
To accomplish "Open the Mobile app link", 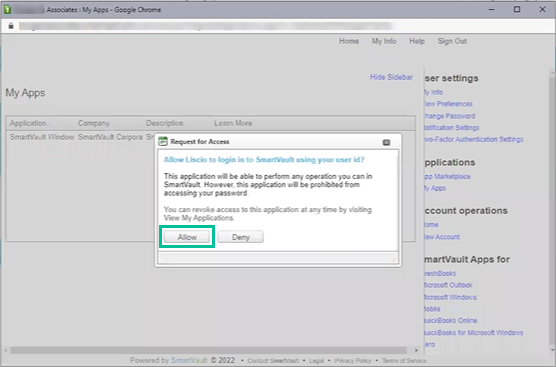I will coord(432,309).
